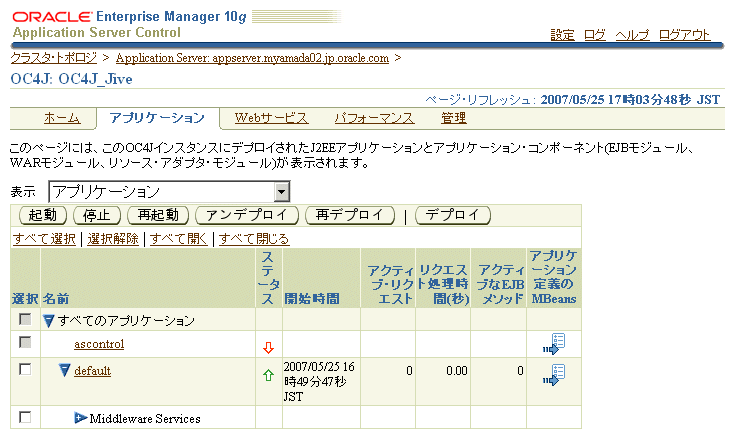Expand the Middleware Services node
The image size is (735, 436).
[81, 418]
